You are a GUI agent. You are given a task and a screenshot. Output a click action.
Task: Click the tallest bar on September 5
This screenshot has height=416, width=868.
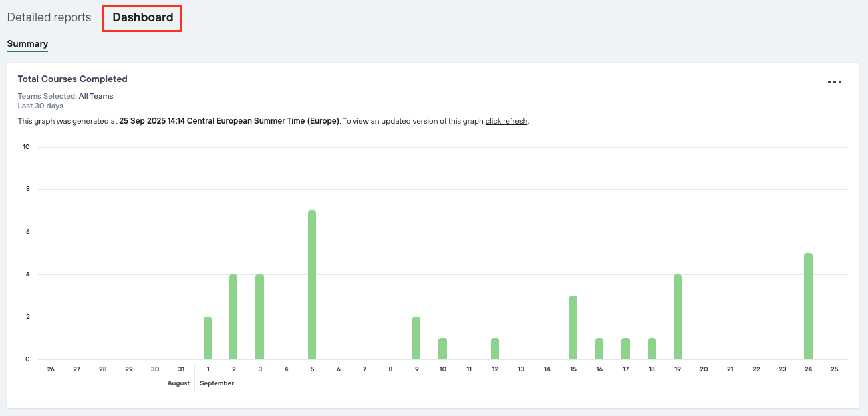pos(312,285)
